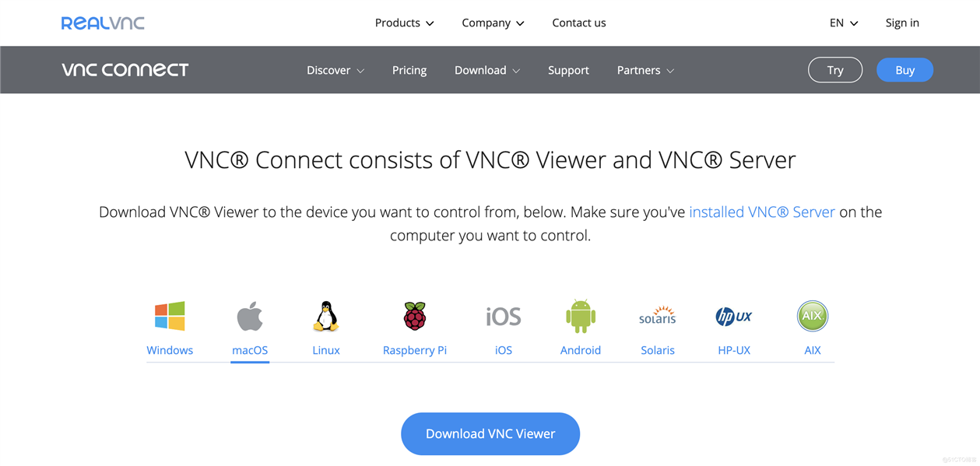Viewport: 980px width, 466px height.
Task: Open the RealVNC logo home link
Action: coord(103,23)
